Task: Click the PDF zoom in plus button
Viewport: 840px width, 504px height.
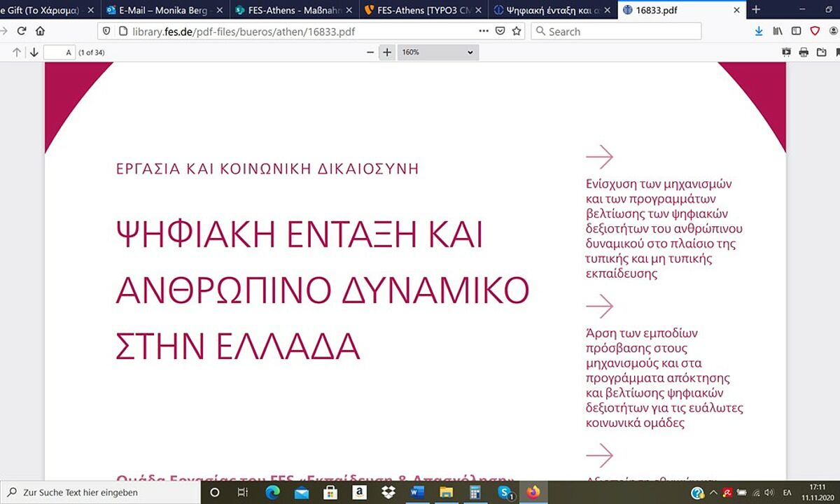Action: point(386,52)
